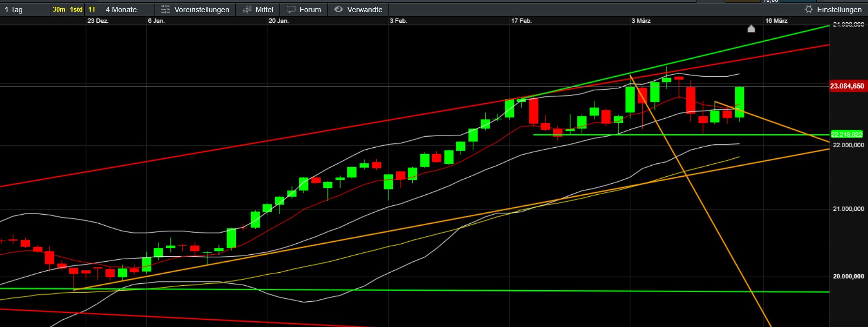Click the Mittel candlestick chart icon
Screen dimensions: 868x327
point(247,9)
